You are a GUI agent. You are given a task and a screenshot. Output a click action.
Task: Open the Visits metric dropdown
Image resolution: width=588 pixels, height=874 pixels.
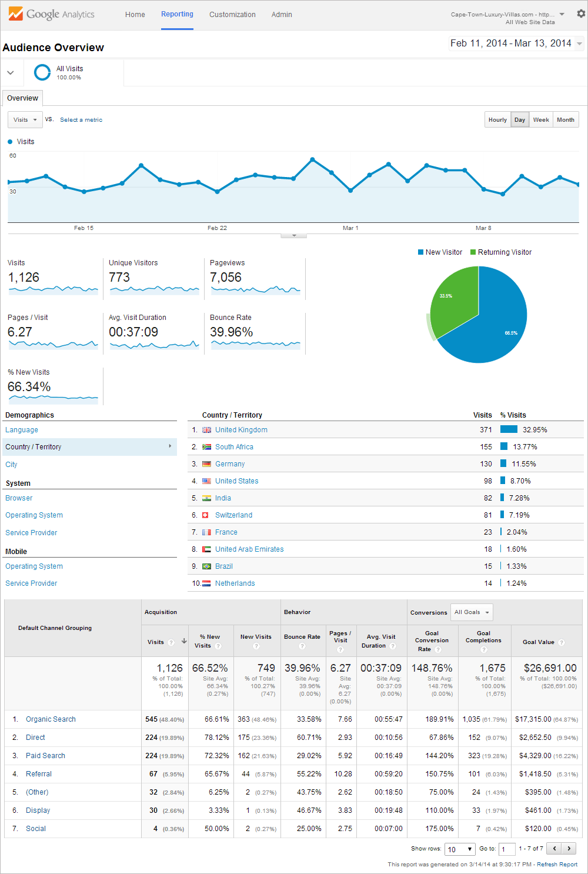(x=25, y=119)
